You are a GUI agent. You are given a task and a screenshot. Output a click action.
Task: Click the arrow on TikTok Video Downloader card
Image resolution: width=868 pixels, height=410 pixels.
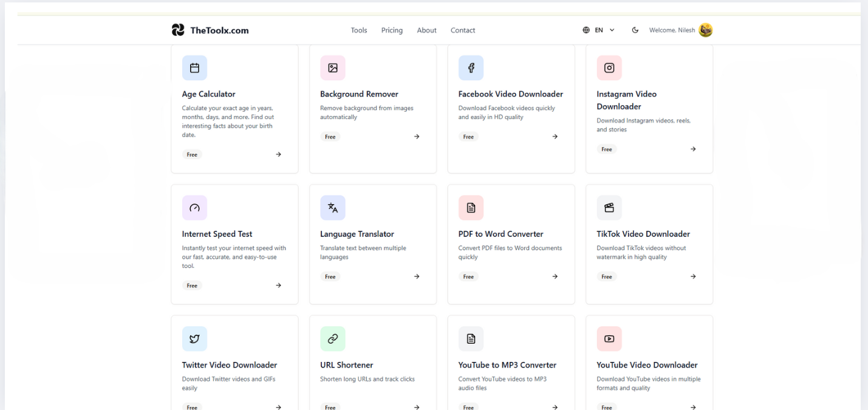pyautogui.click(x=693, y=276)
